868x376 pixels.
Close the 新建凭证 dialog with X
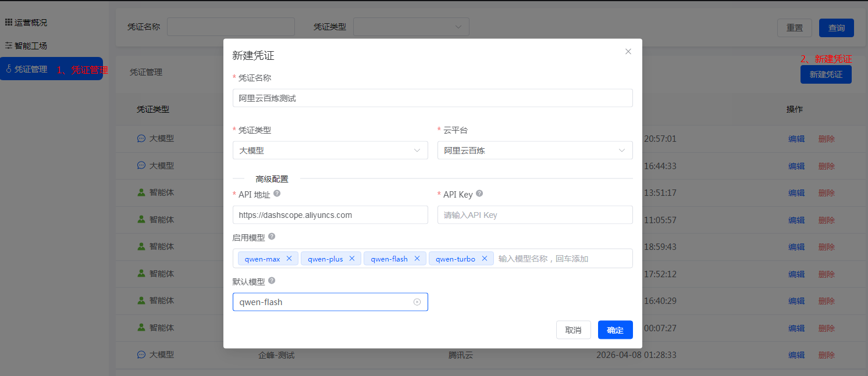[x=628, y=52]
